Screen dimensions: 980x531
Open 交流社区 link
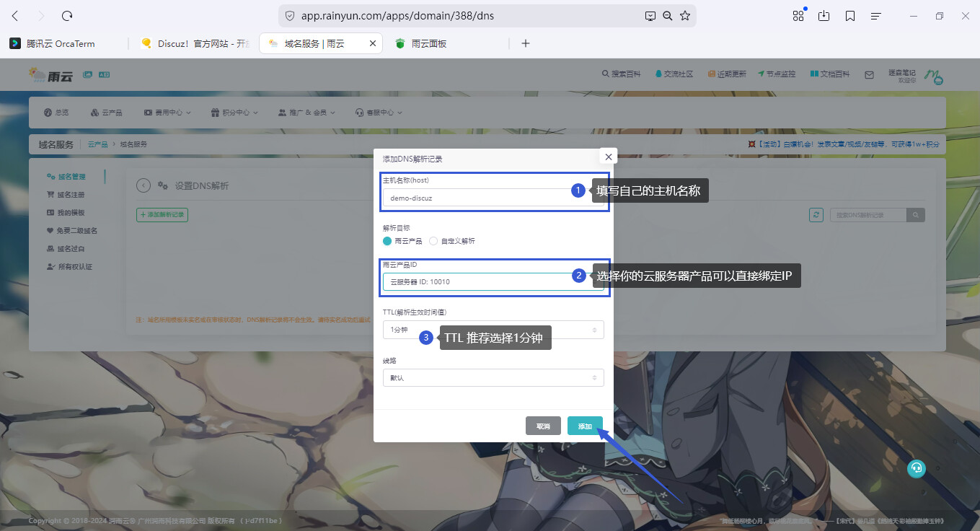[x=674, y=74]
